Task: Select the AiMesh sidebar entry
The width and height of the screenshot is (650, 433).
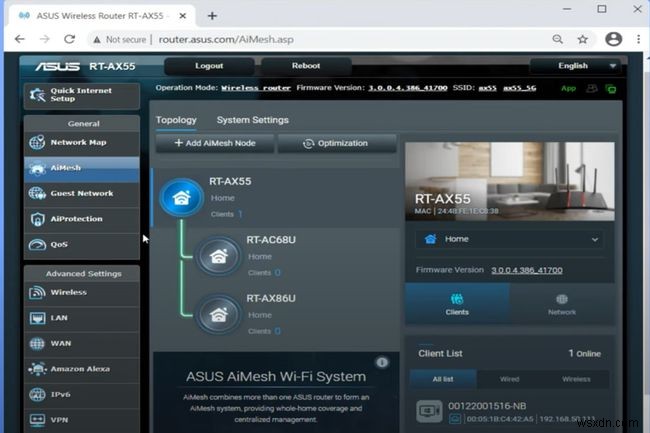Action: coord(82,168)
